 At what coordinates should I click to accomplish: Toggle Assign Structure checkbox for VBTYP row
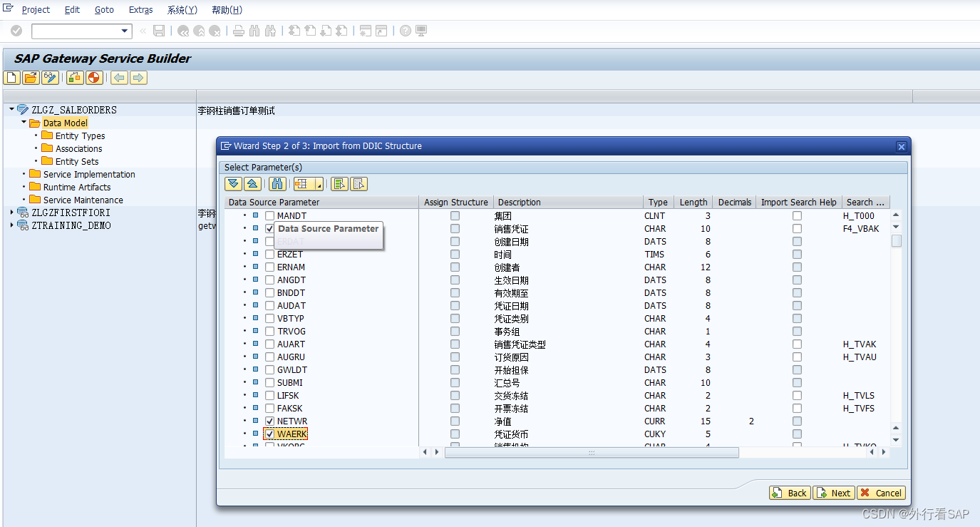[x=455, y=319]
